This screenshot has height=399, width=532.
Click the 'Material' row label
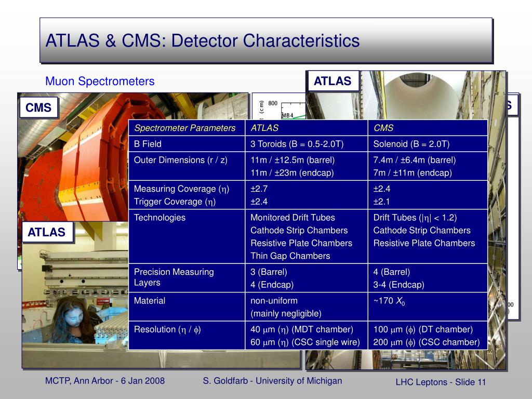coord(149,301)
